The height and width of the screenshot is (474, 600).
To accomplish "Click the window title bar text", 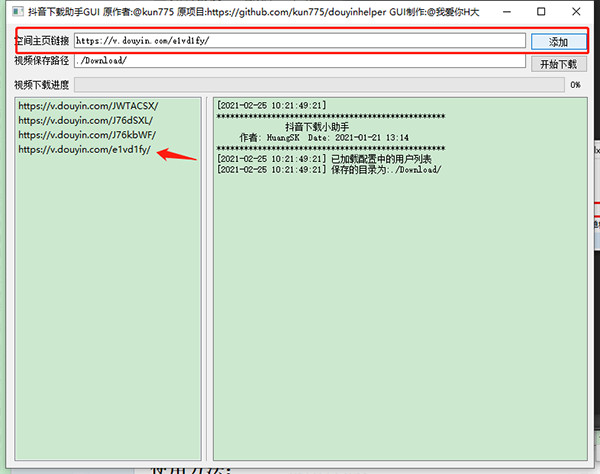I will click(250, 11).
